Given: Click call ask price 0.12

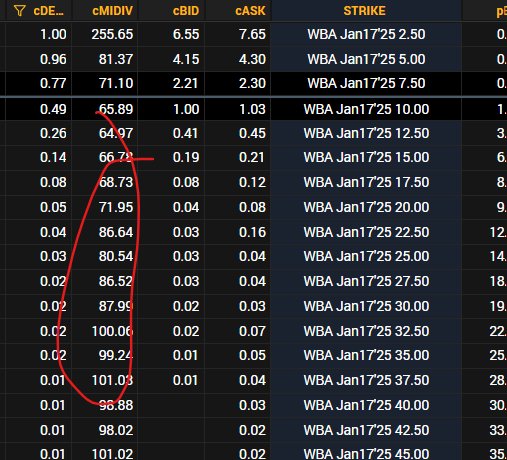Looking at the screenshot, I should point(252,182).
